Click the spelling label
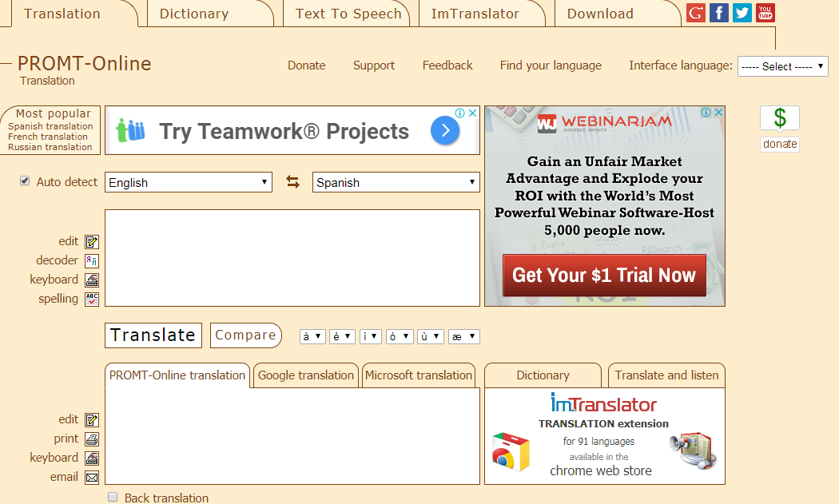 click(x=58, y=299)
